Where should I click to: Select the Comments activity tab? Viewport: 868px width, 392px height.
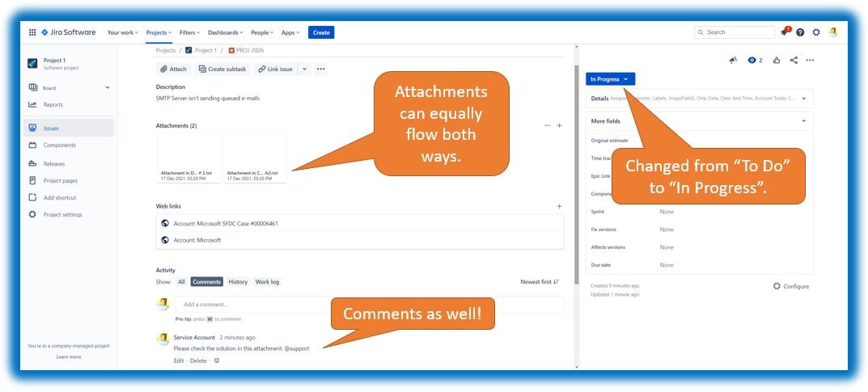tap(206, 282)
